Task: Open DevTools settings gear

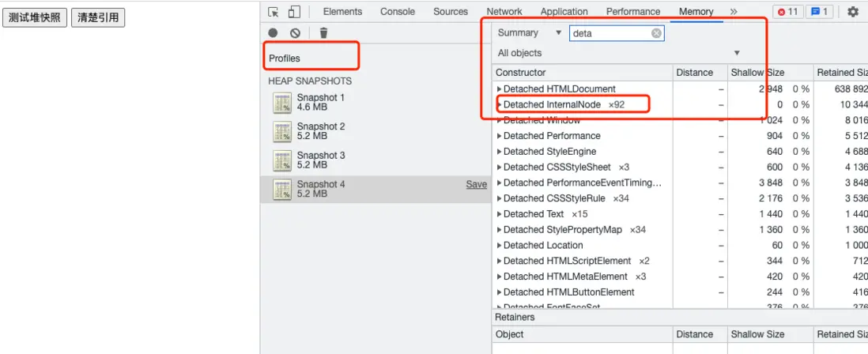Action: pos(853,12)
